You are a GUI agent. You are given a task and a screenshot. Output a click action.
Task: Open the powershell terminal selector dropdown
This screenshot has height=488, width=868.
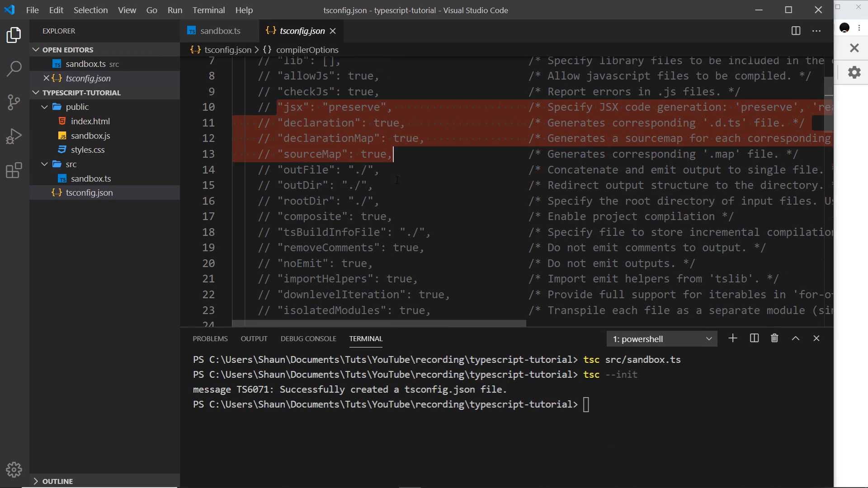662,339
